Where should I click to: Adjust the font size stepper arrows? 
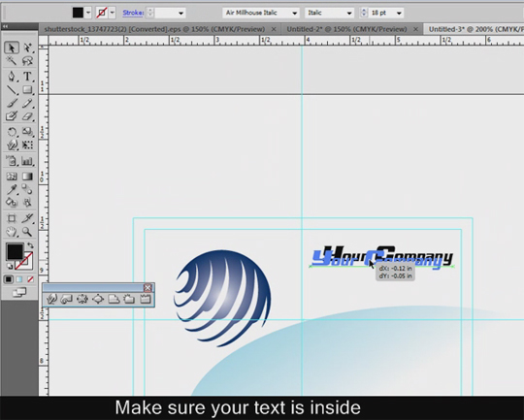[364, 13]
